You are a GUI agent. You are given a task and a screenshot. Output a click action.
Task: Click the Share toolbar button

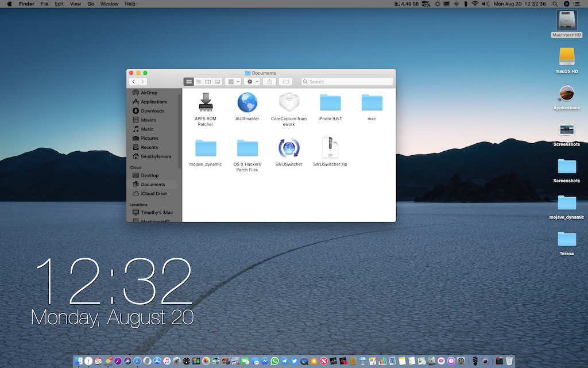(270, 82)
